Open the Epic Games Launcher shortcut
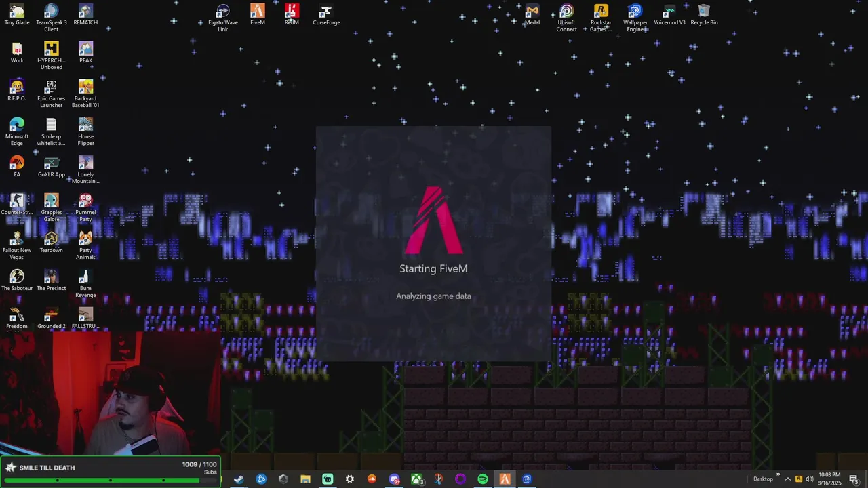Screen dimensions: 868x488 [x=51, y=94]
